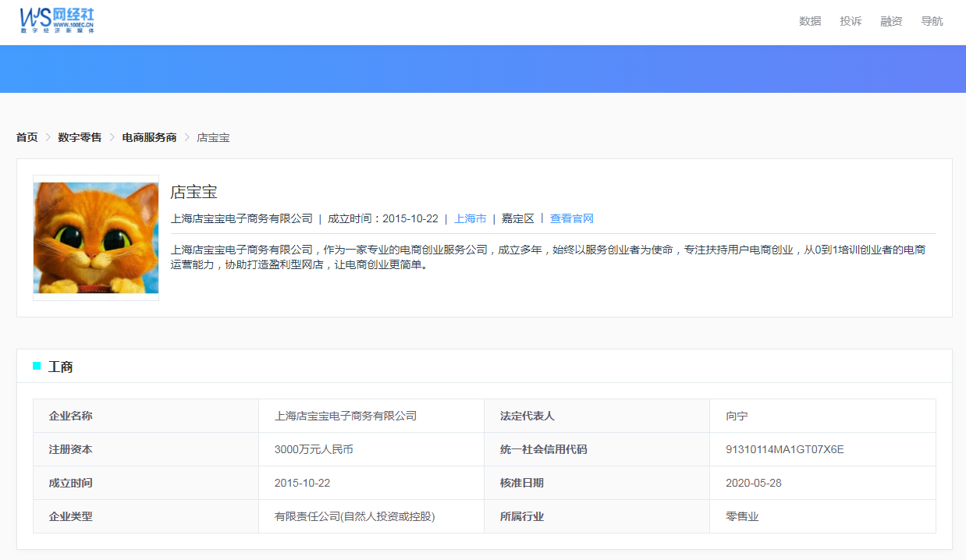Open the 数据 menu item
The image size is (966, 560).
[x=810, y=21]
